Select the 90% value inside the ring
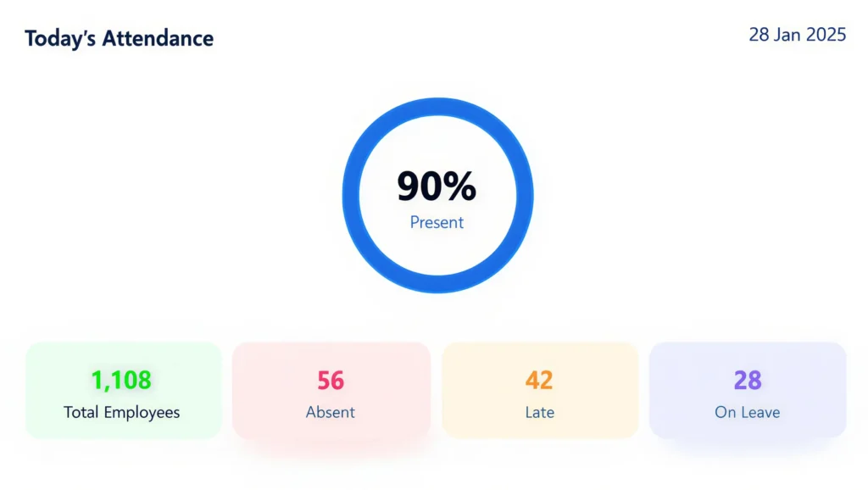Screen dimensions: 868x490 (437, 187)
